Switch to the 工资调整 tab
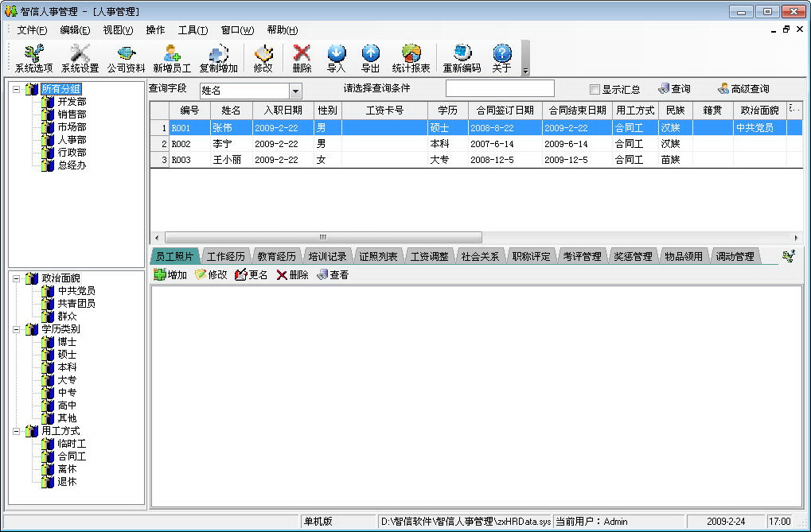Image resolution: width=811 pixels, height=532 pixels. click(x=429, y=256)
